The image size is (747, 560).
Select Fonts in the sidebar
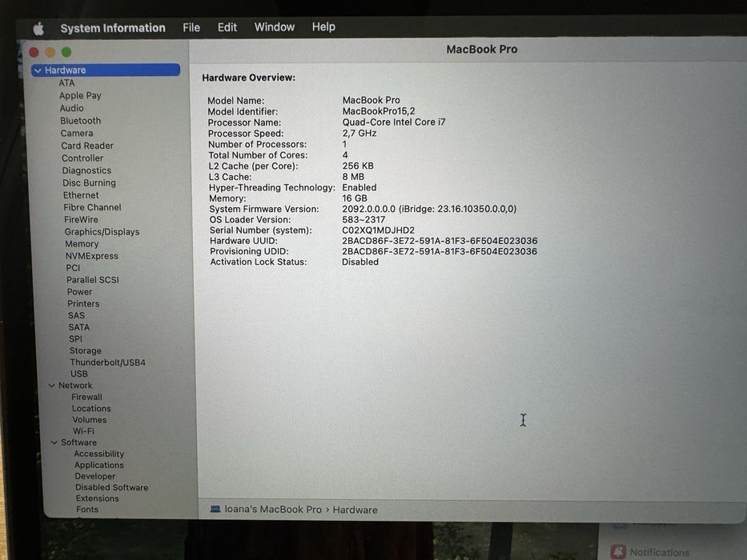coord(87,510)
